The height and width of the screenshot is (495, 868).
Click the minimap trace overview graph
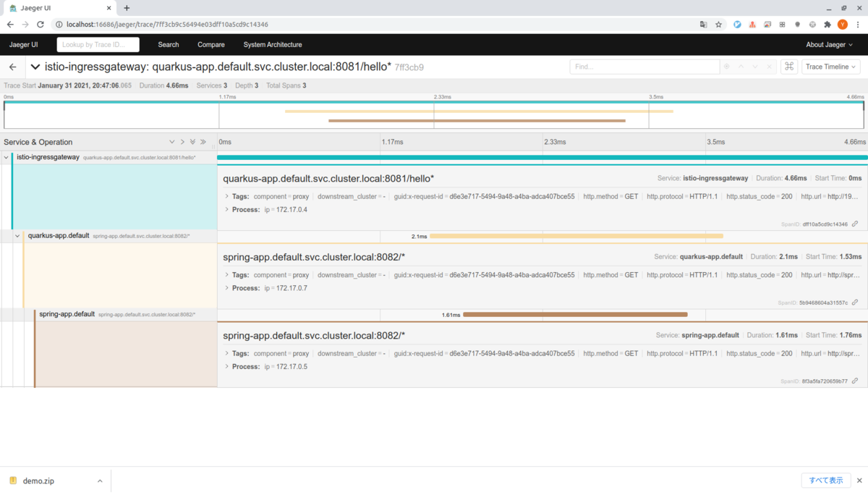(x=434, y=114)
